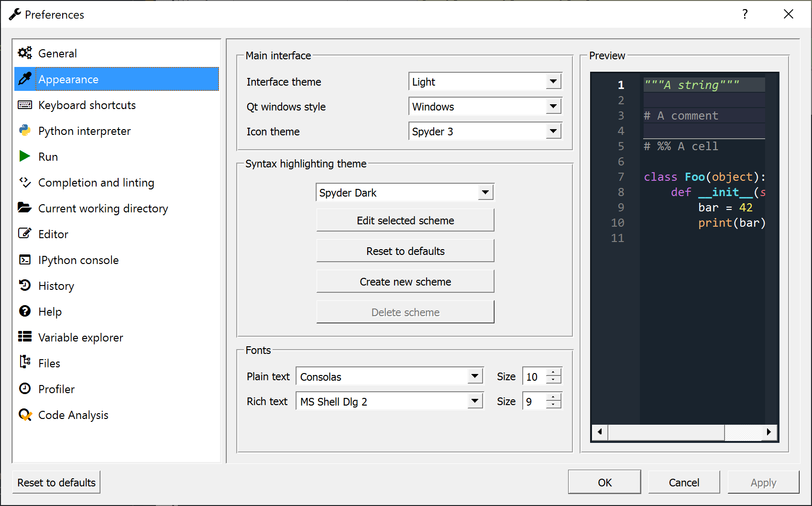Image resolution: width=812 pixels, height=506 pixels.
Task: Increase Rich text font size
Action: [553, 397]
